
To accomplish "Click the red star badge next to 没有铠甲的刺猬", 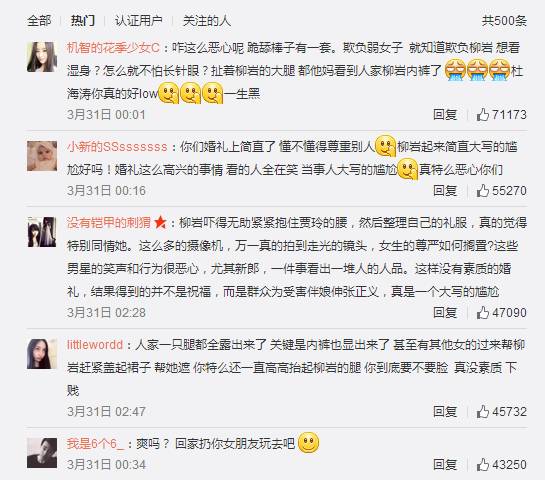I will 160,222.
